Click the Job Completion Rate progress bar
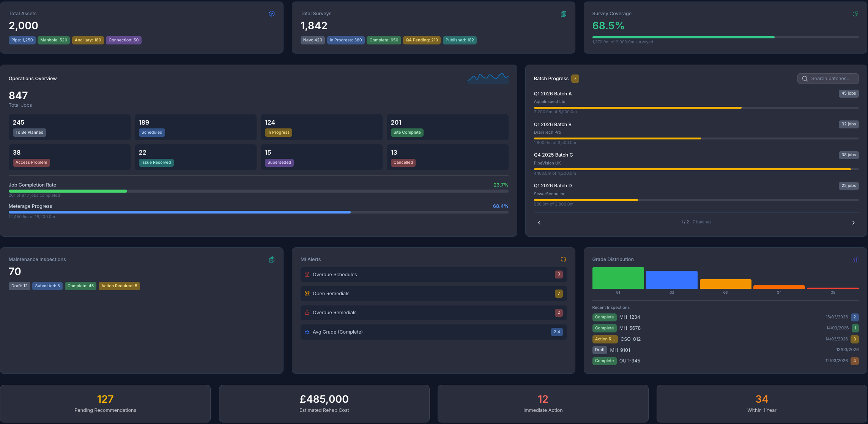The width and height of the screenshot is (868, 424). (258, 191)
